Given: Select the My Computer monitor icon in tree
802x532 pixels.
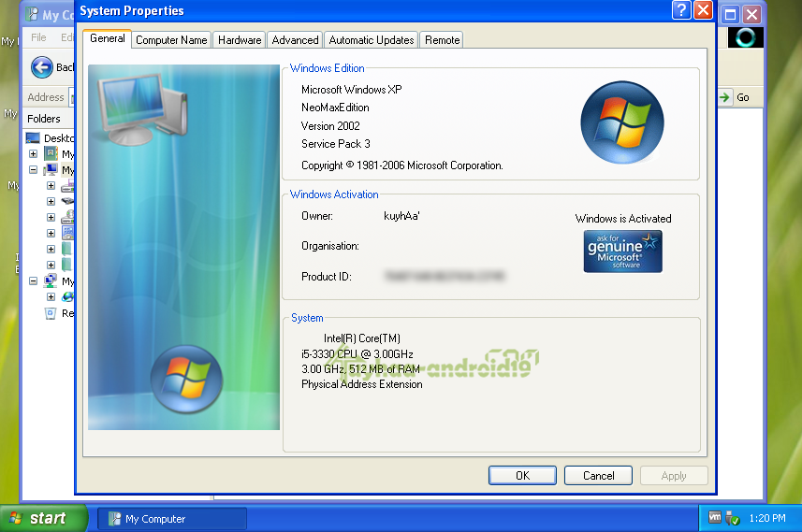Looking at the screenshot, I should (51, 169).
